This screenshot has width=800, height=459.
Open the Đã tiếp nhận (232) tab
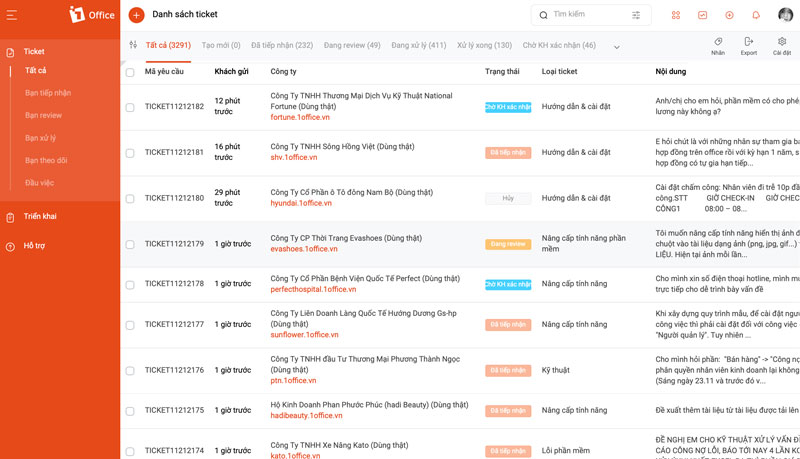[282, 45]
